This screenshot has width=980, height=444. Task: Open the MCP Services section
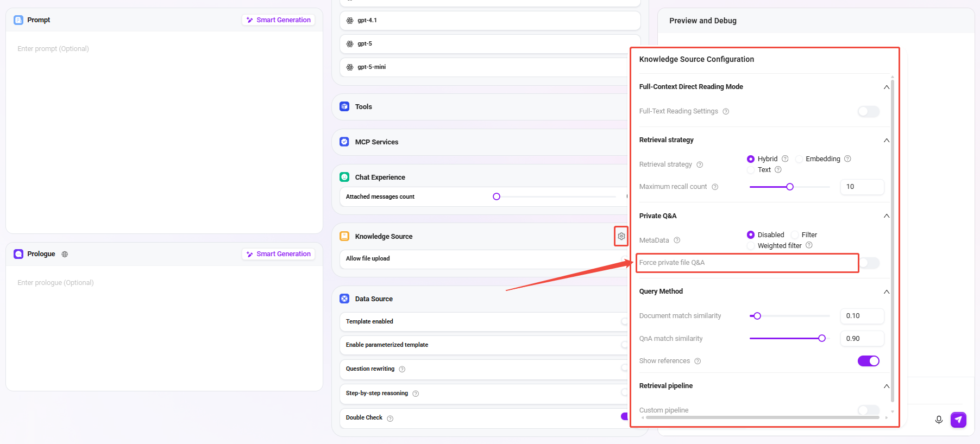(480, 142)
